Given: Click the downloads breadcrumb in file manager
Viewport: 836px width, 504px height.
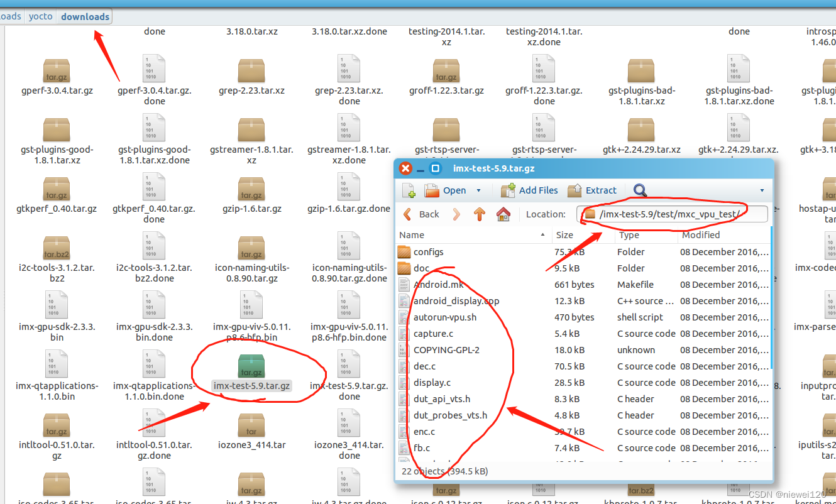Looking at the screenshot, I should point(85,16).
